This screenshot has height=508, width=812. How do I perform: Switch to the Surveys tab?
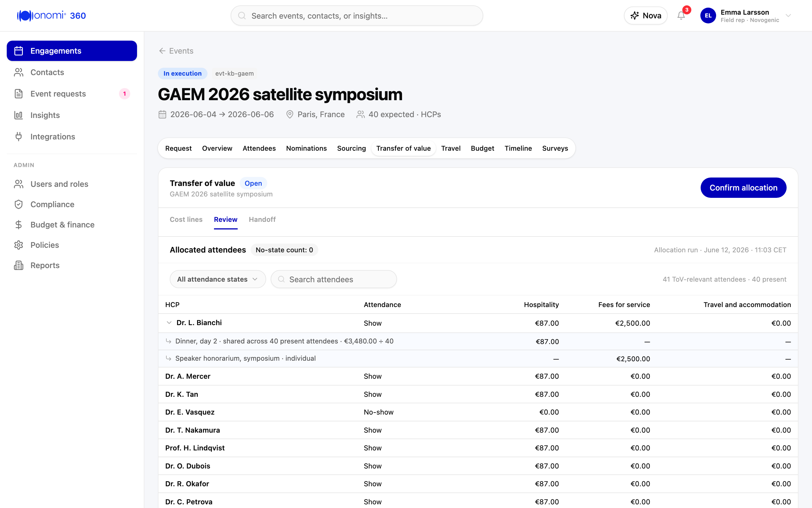(x=555, y=148)
